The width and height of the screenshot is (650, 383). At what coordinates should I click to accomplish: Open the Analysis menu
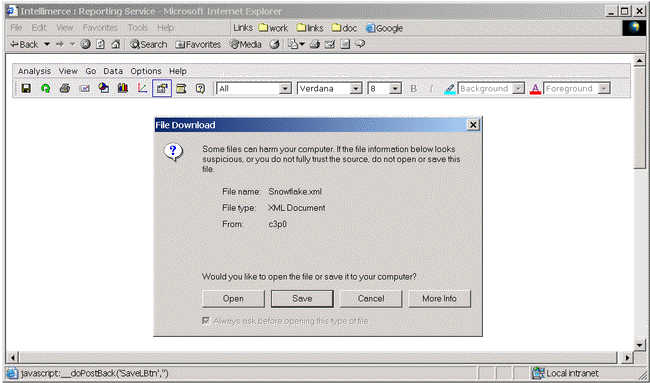click(34, 71)
